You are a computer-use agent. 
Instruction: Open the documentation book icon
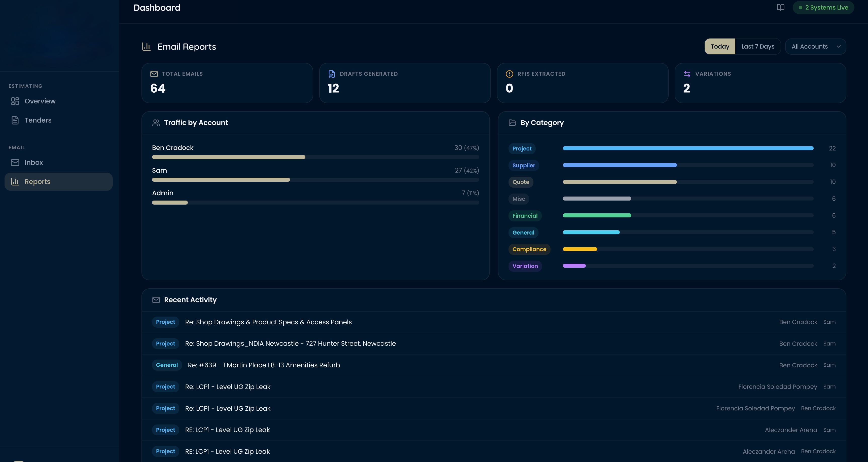[780, 7]
